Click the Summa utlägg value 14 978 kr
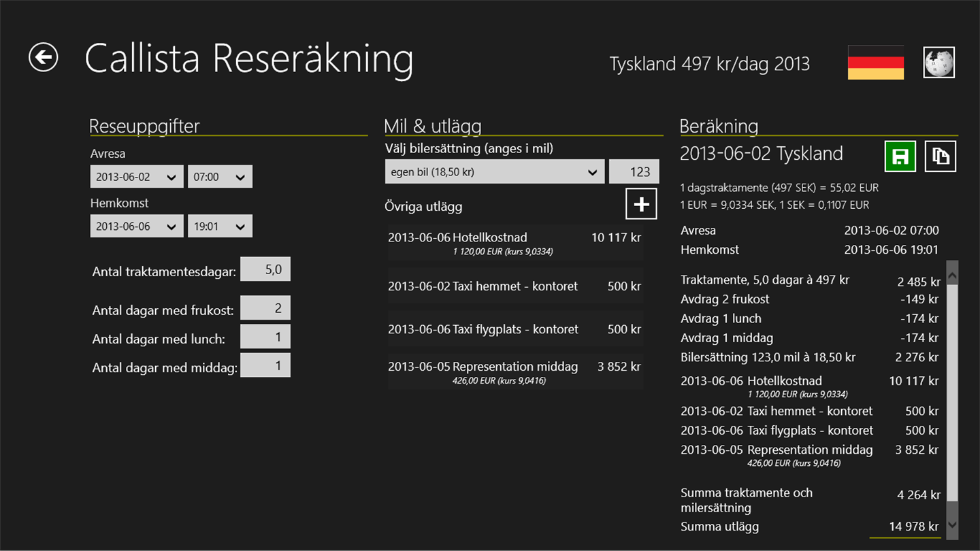The image size is (980, 551). point(914,527)
